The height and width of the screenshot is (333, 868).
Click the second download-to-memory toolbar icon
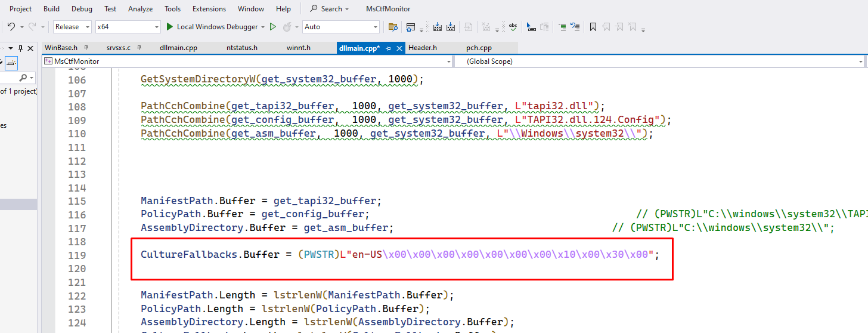click(450, 27)
